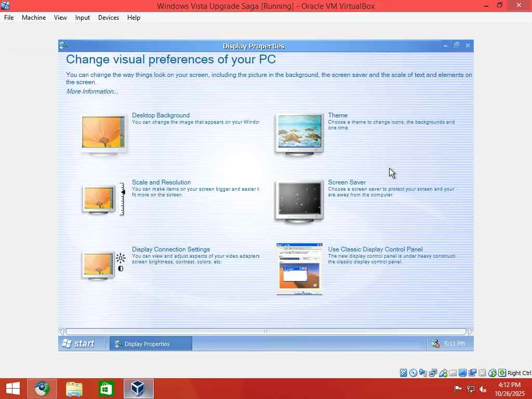Open the Display Connection Settings monitor icon
This screenshot has width=532, height=399.
(103, 265)
